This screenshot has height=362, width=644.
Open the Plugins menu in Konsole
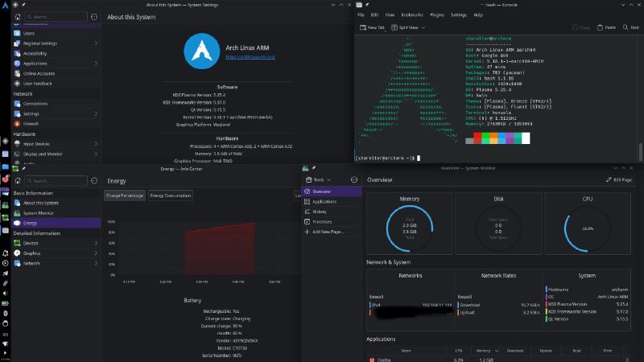(x=437, y=14)
